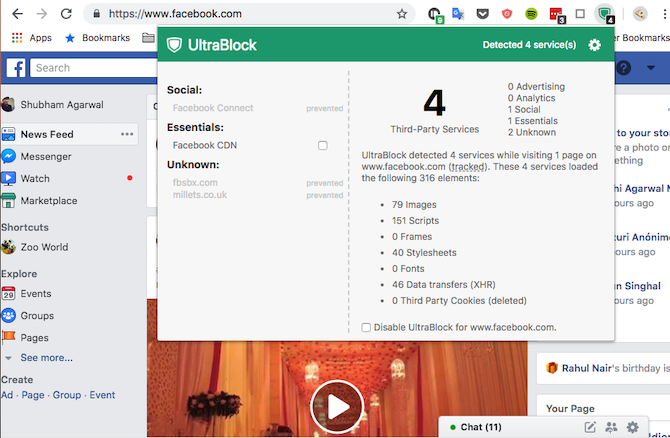Click the Google Translate extension icon
Screen dimensions: 670x438
point(458,14)
